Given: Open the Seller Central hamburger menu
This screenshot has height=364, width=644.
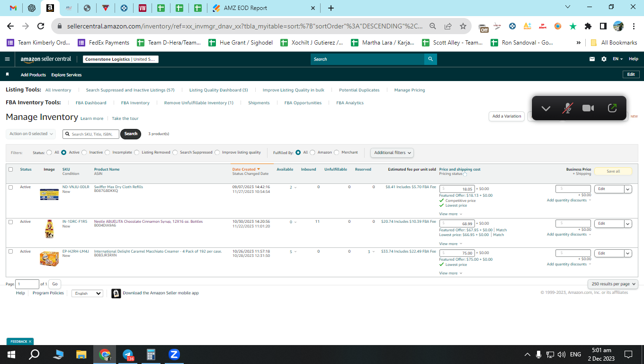Looking at the screenshot, I should (7, 59).
